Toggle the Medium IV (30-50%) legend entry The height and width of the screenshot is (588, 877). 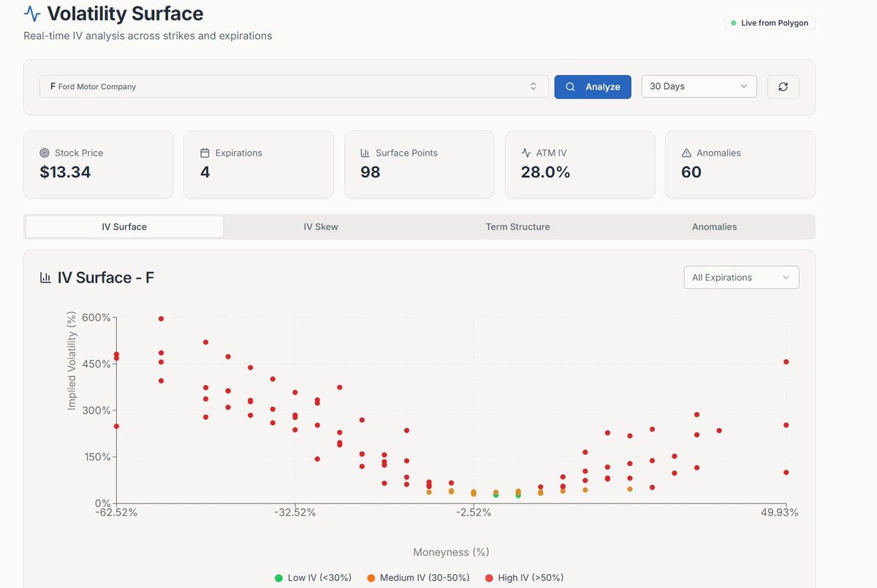(418, 578)
